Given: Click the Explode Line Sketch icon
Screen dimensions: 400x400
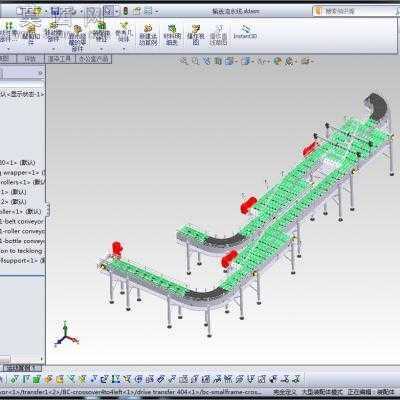Looking at the screenshot, I should click(x=218, y=35).
